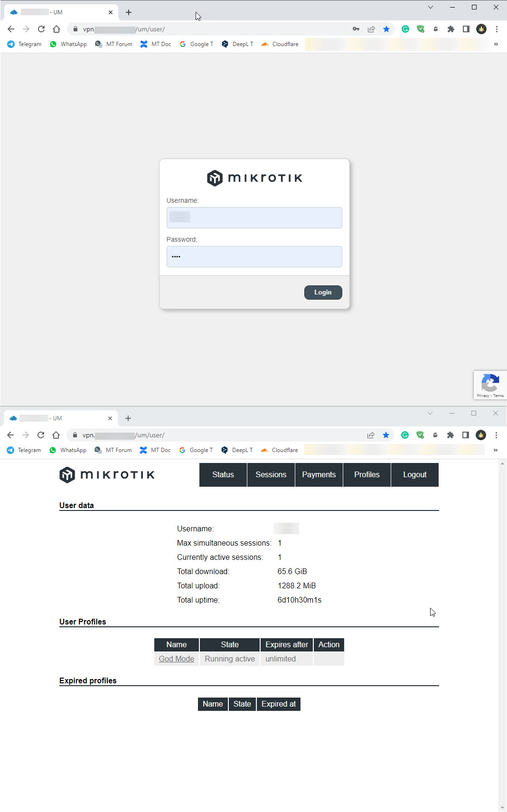Image resolution: width=507 pixels, height=812 pixels.
Task: Open tab search chevron in user status window
Action: click(430, 413)
